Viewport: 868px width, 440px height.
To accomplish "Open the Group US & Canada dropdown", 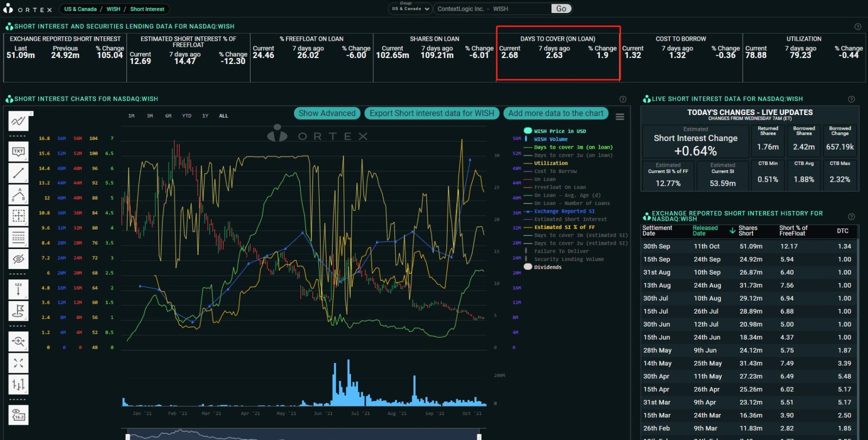I will pos(411,9).
